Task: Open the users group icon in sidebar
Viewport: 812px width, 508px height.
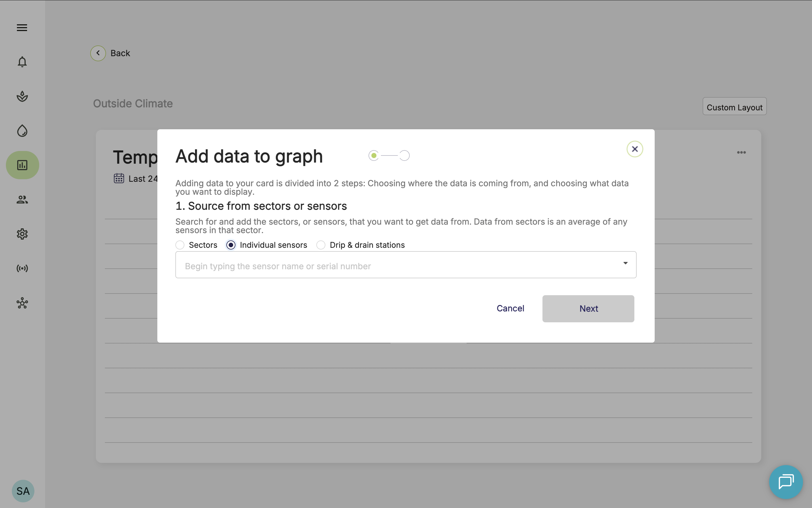Action: coord(22,200)
